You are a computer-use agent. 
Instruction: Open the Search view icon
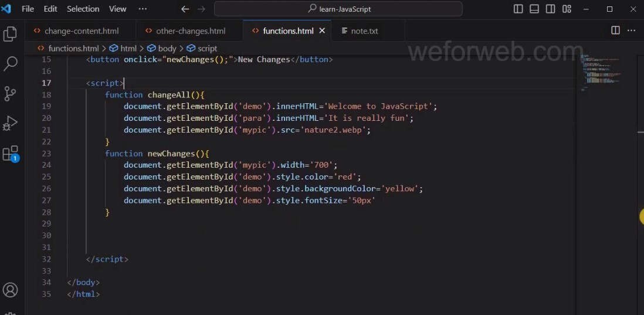tap(10, 64)
